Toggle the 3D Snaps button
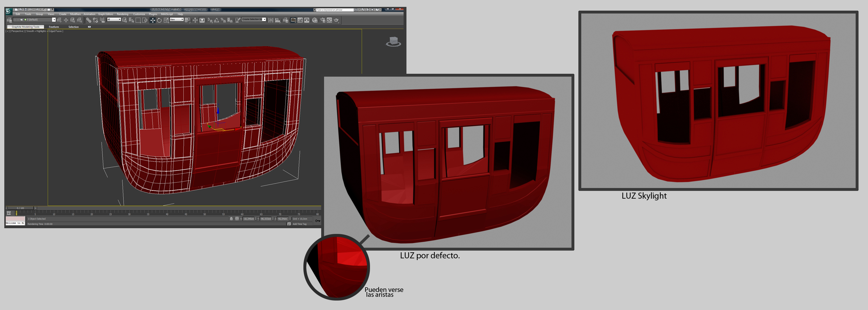Image resolution: width=868 pixels, height=310 pixels. 210,20
